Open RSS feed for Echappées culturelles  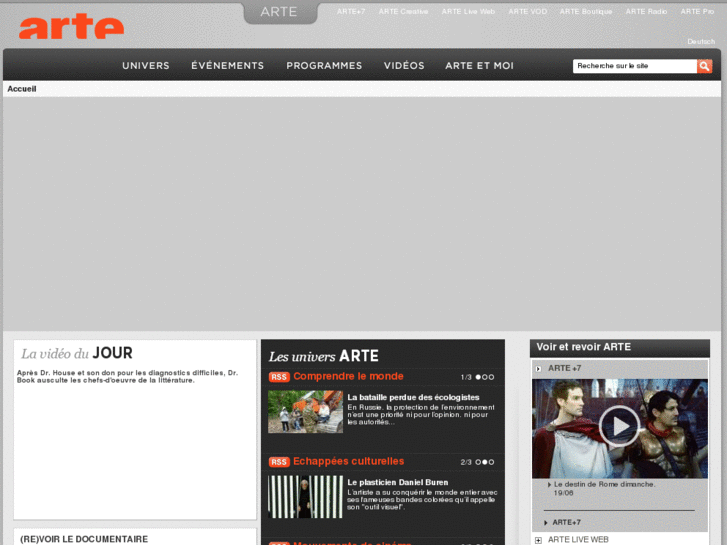279,462
